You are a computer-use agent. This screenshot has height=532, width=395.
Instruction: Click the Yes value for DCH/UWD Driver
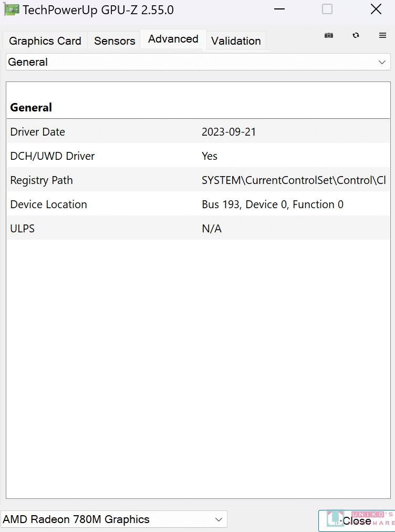click(x=210, y=156)
